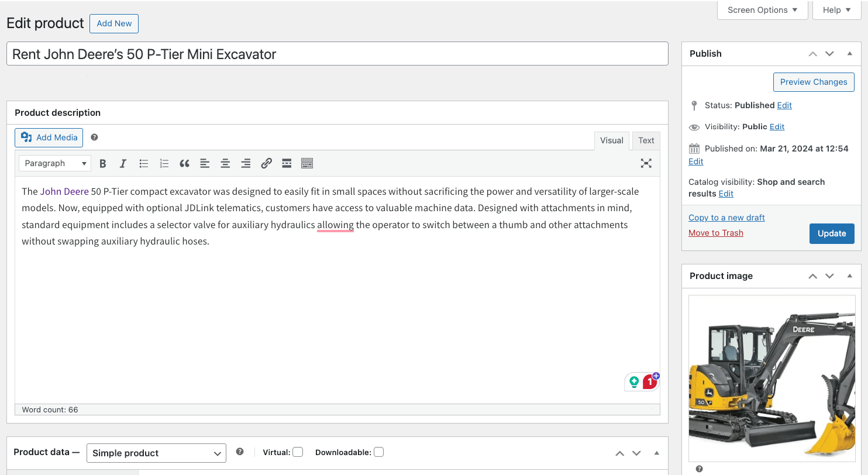Click the product title input field

(337, 54)
